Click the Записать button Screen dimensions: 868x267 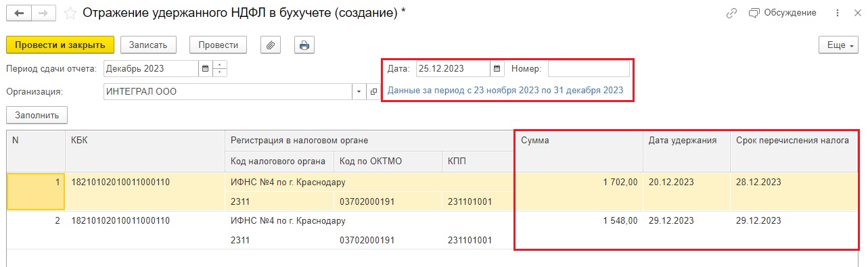point(148,45)
